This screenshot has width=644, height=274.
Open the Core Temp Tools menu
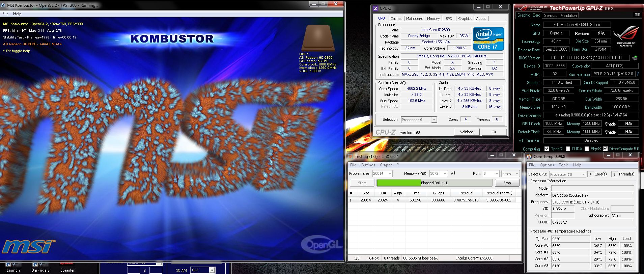[x=563, y=165]
